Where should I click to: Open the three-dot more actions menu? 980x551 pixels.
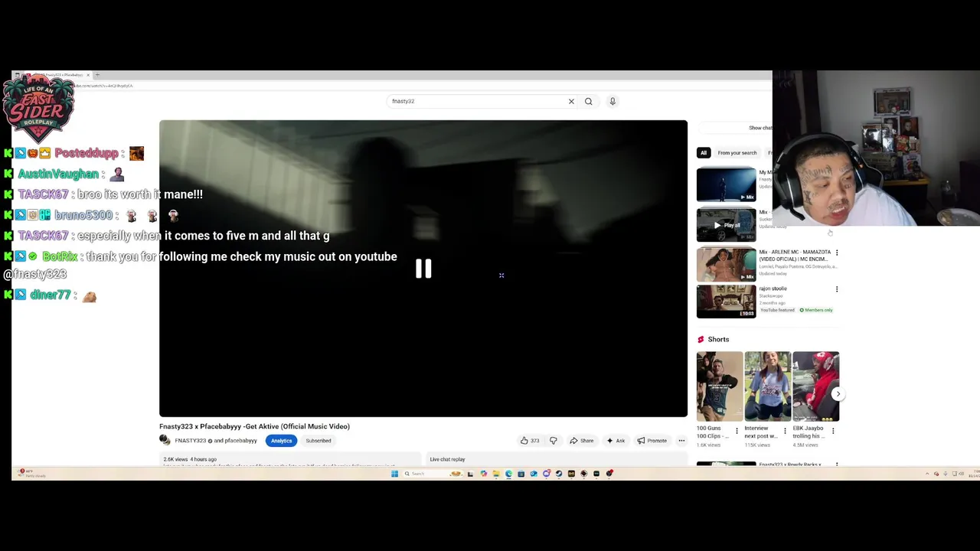pyautogui.click(x=681, y=441)
